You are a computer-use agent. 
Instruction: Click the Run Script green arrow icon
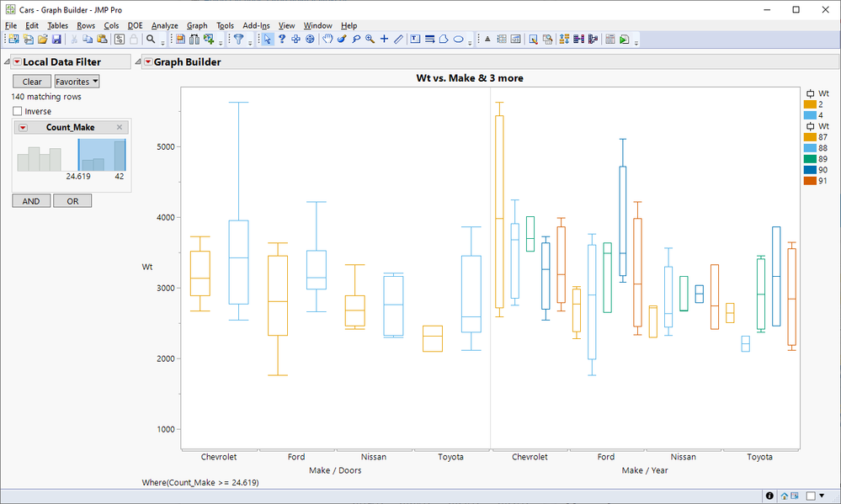coord(625,40)
